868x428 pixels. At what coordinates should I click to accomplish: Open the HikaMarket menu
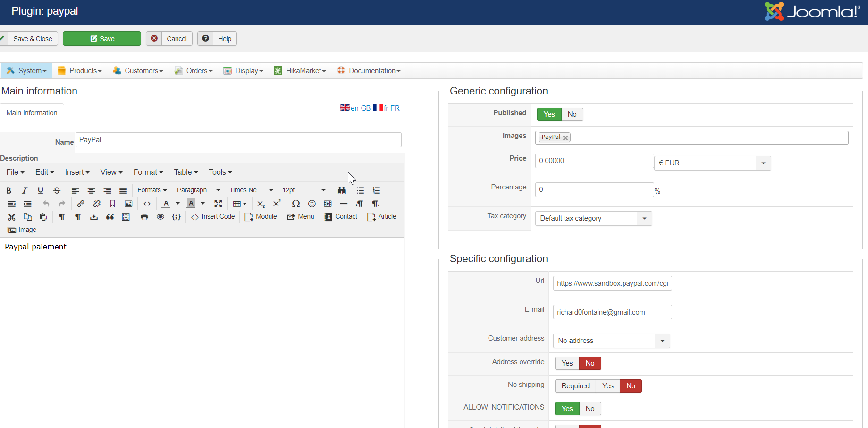pyautogui.click(x=300, y=71)
